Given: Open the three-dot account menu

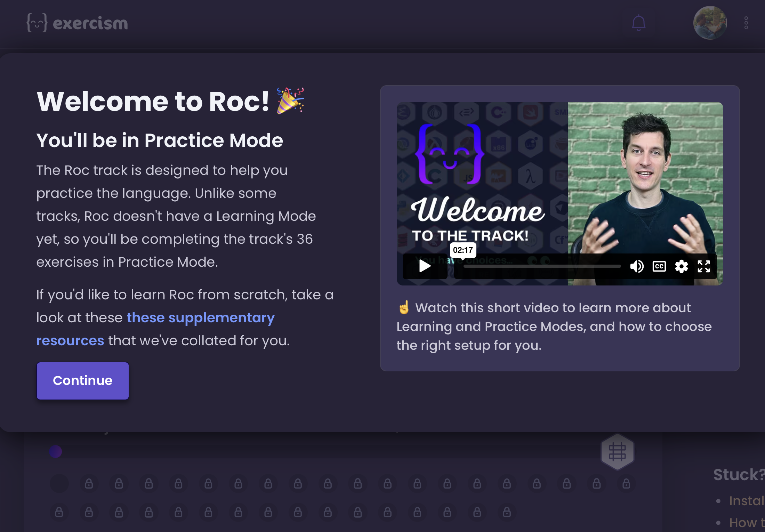Looking at the screenshot, I should (x=746, y=23).
